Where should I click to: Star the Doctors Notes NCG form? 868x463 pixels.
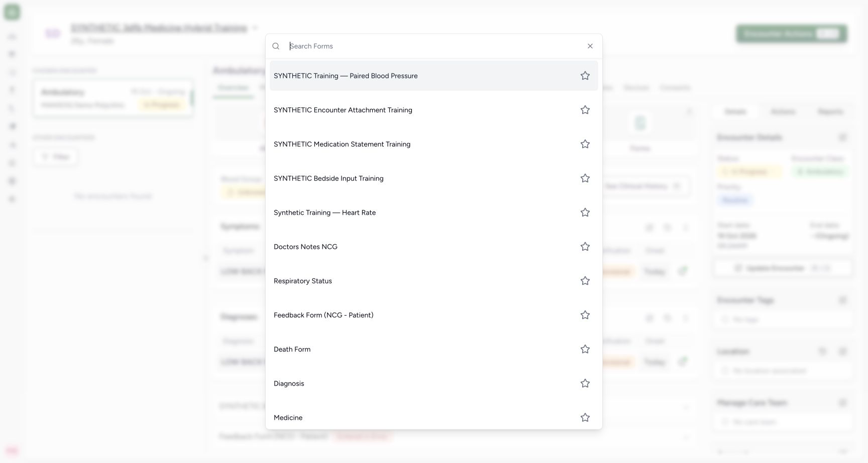pyautogui.click(x=585, y=247)
